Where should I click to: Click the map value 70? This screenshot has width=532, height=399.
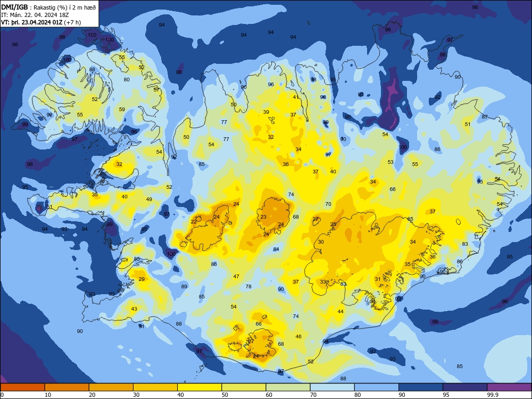pos(328,204)
